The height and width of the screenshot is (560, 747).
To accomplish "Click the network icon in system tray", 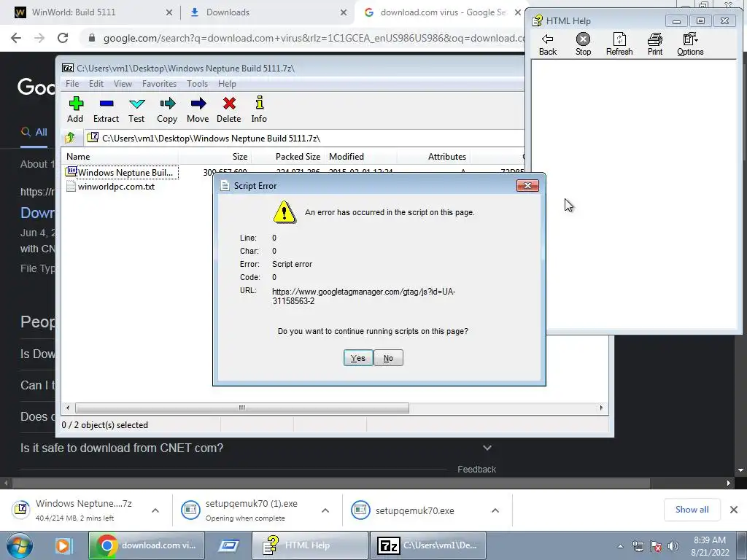I will point(638,546).
